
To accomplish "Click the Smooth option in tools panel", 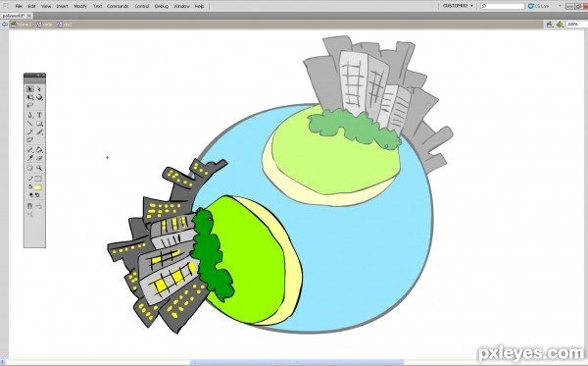I will pyautogui.click(x=39, y=206).
